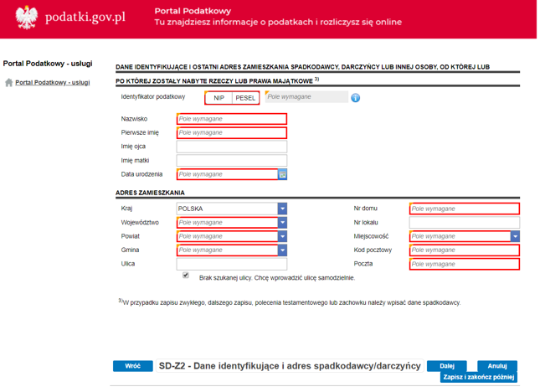The image size is (540, 392).
Task: Focus the Poczta input field
Action: tap(465, 264)
